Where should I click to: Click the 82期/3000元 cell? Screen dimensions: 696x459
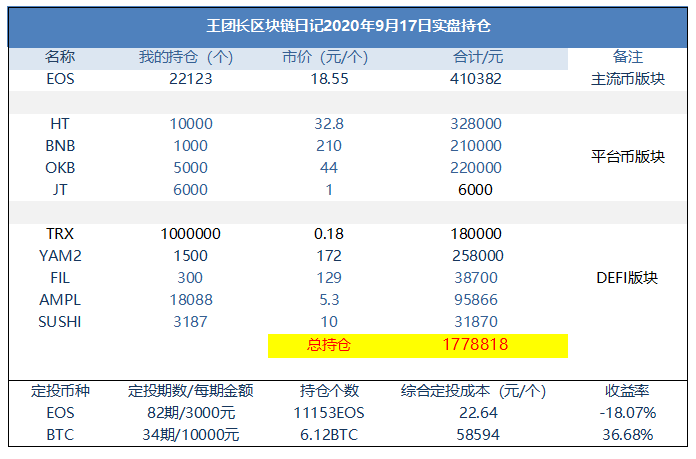[x=191, y=413]
